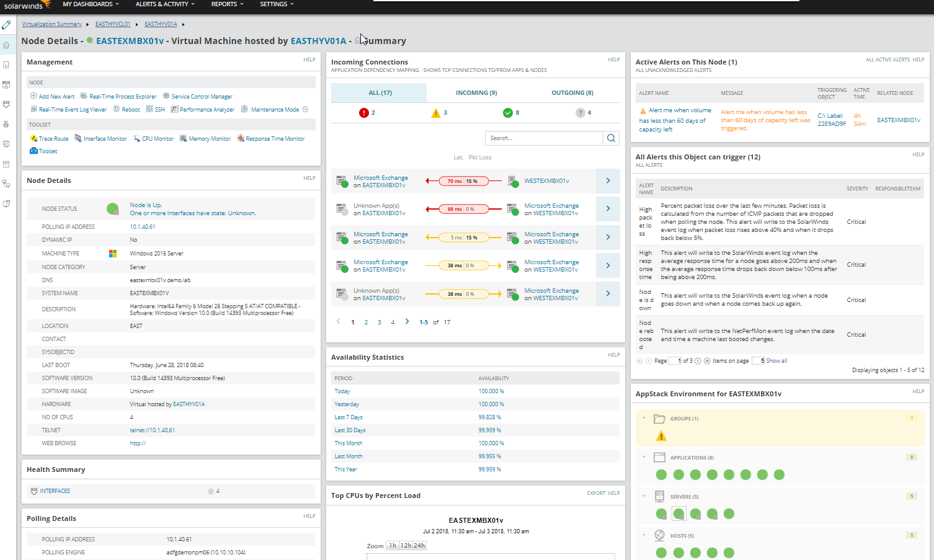Launch Real-Time Process Explorer

(x=118, y=96)
